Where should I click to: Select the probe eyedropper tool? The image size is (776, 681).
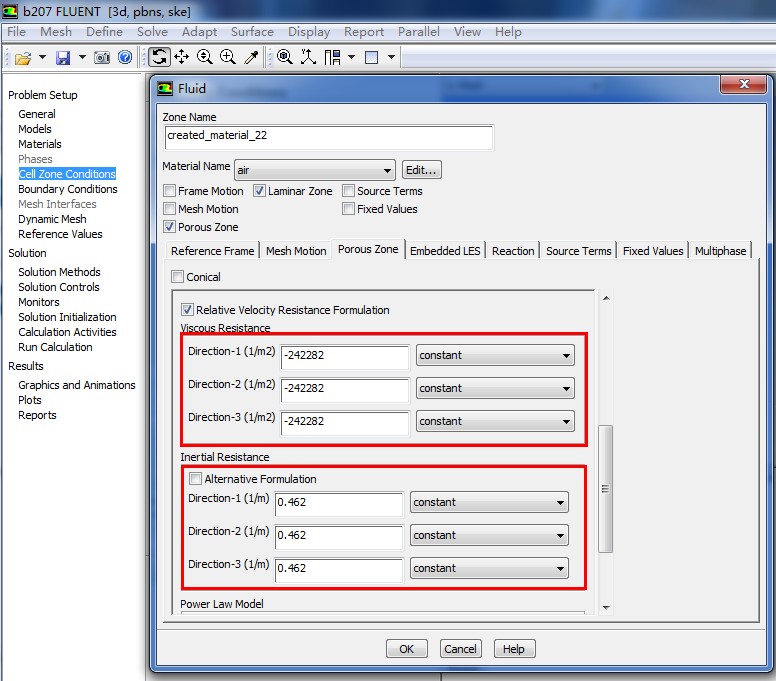[252, 57]
